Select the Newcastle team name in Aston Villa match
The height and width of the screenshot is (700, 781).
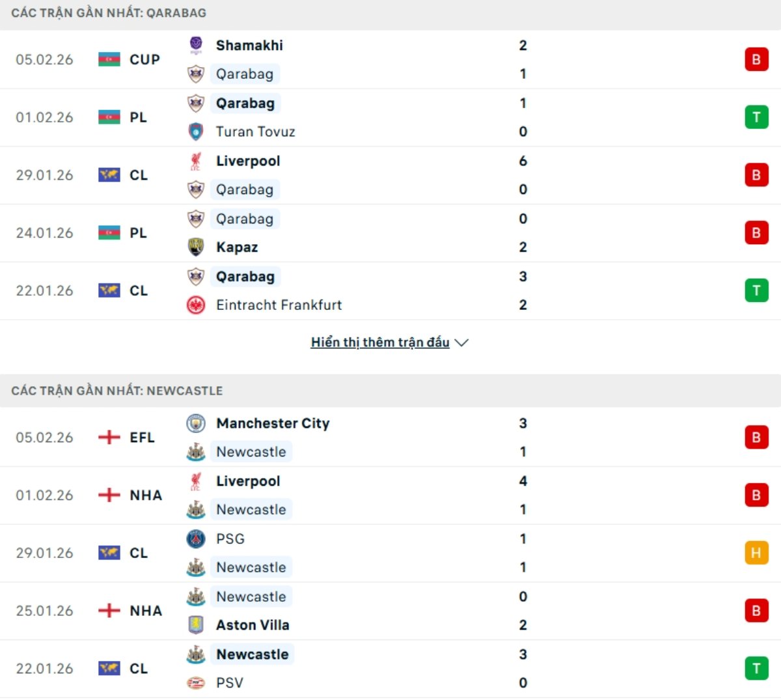click(x=251, y=596)
